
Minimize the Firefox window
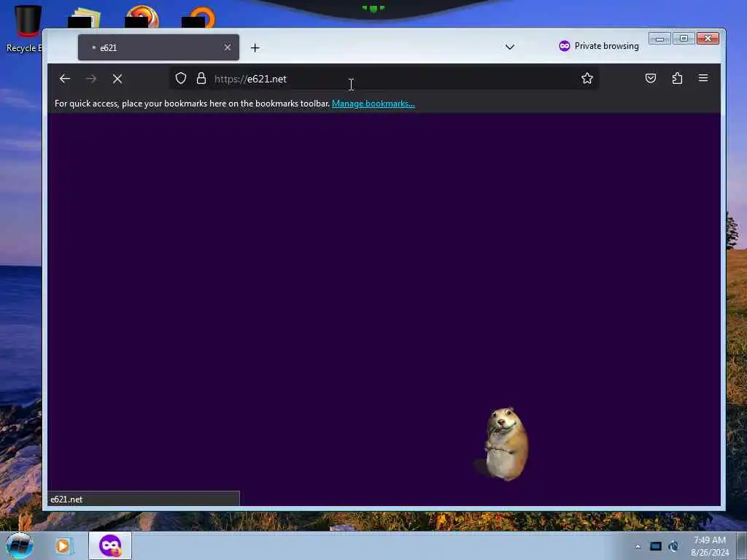click(x=659, y=39)
